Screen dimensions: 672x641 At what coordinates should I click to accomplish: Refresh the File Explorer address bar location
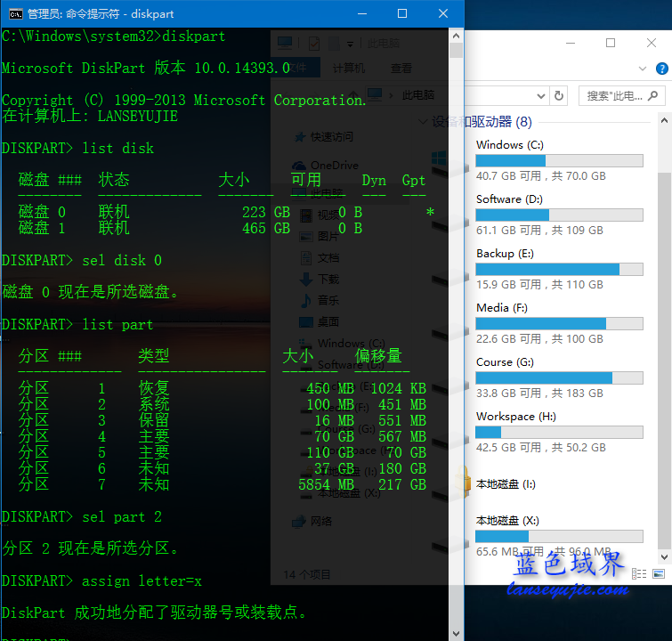[x=559, y=95]
